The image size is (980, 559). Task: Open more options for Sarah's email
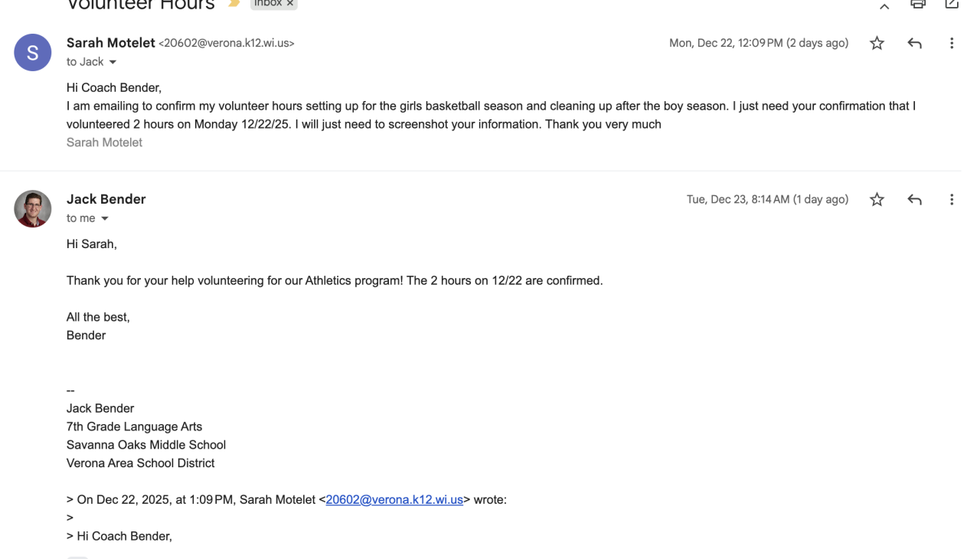point(952,44)
